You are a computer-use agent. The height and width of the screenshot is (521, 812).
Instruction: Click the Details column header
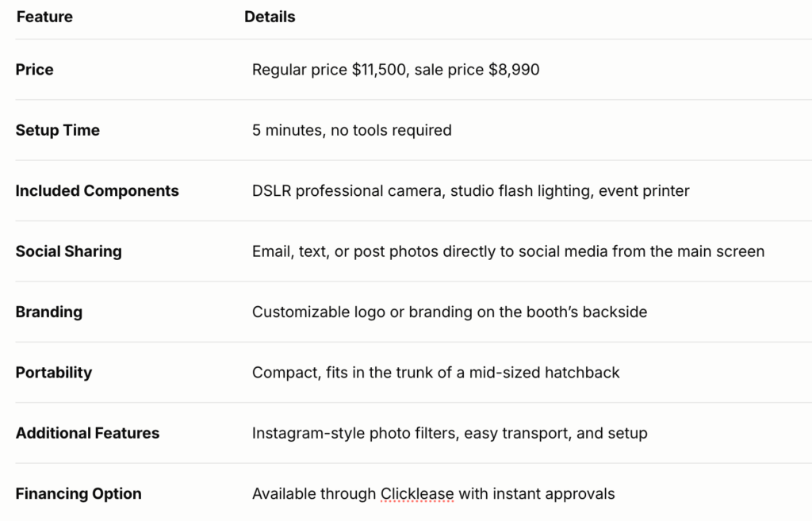coord(270,17)
